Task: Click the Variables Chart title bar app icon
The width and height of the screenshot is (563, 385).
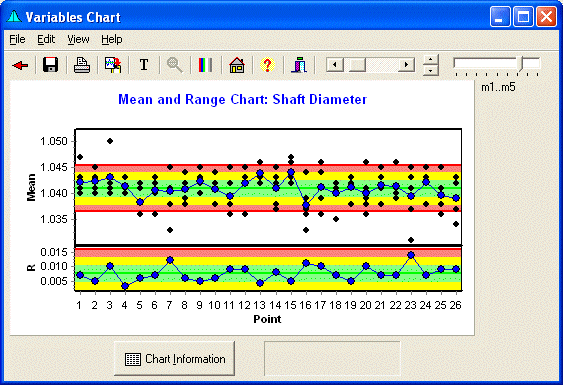Action: pyautogui.click(x=14, y=17)
